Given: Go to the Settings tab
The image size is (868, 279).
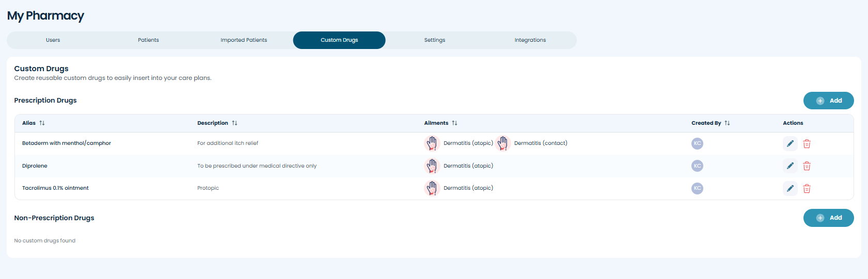Looking at the screenshot, I should tap(434, 40).
